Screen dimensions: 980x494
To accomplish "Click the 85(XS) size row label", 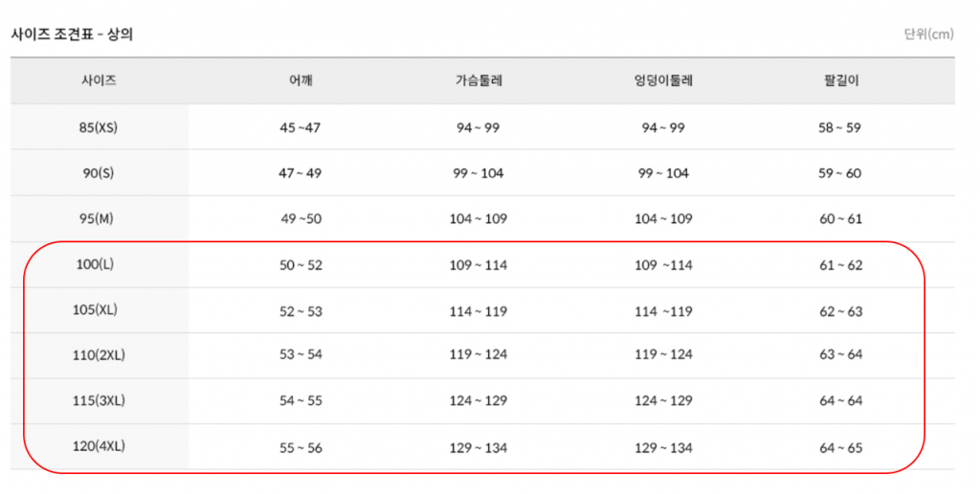I will (99, 127).
